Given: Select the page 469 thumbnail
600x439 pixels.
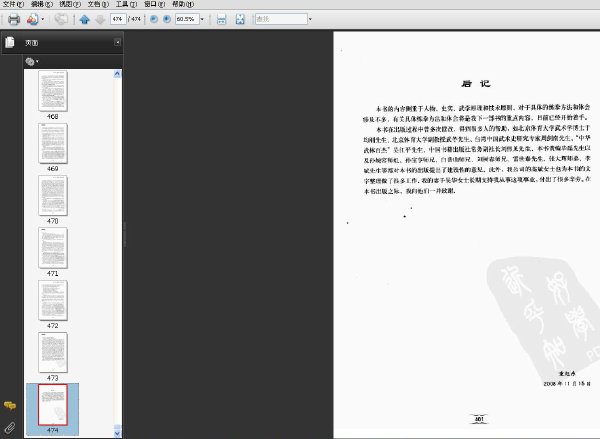Looking at the screenshot, I should pos(53,144).
